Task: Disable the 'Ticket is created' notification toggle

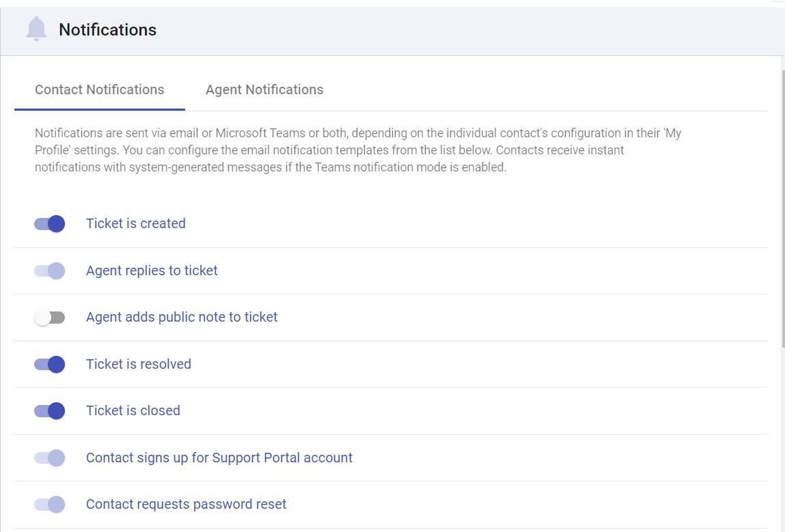Action: (49, 223)
